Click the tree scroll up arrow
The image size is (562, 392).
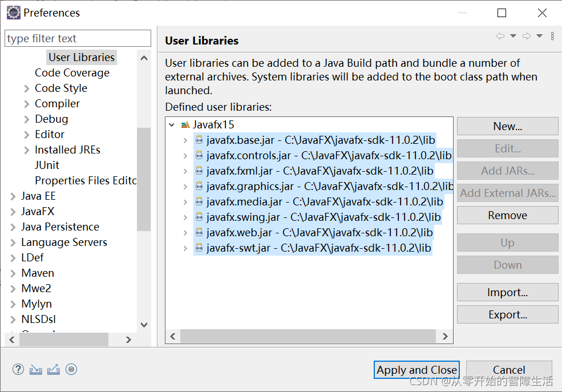[x=144, y=58]
